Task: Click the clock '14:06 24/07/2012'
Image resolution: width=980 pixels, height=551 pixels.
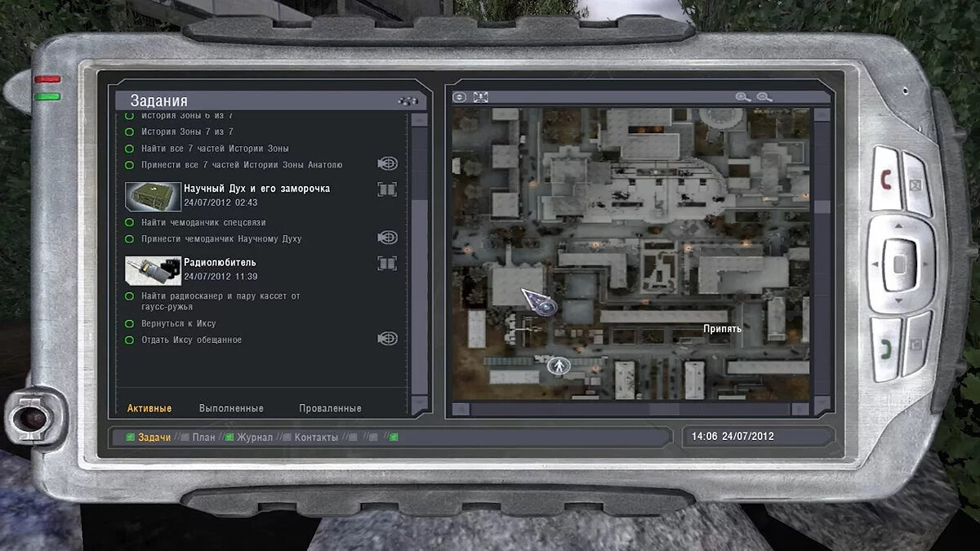Action: point(733,436)
